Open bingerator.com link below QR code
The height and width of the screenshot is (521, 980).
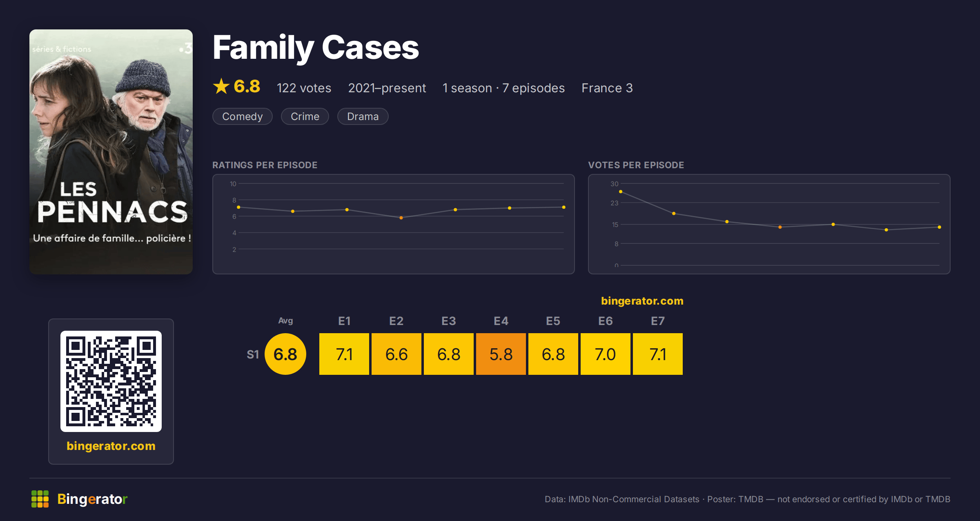(111, 446)
